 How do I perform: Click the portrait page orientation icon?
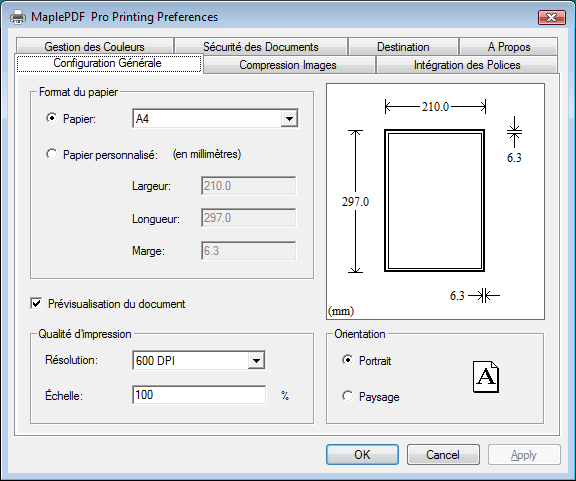486,377
